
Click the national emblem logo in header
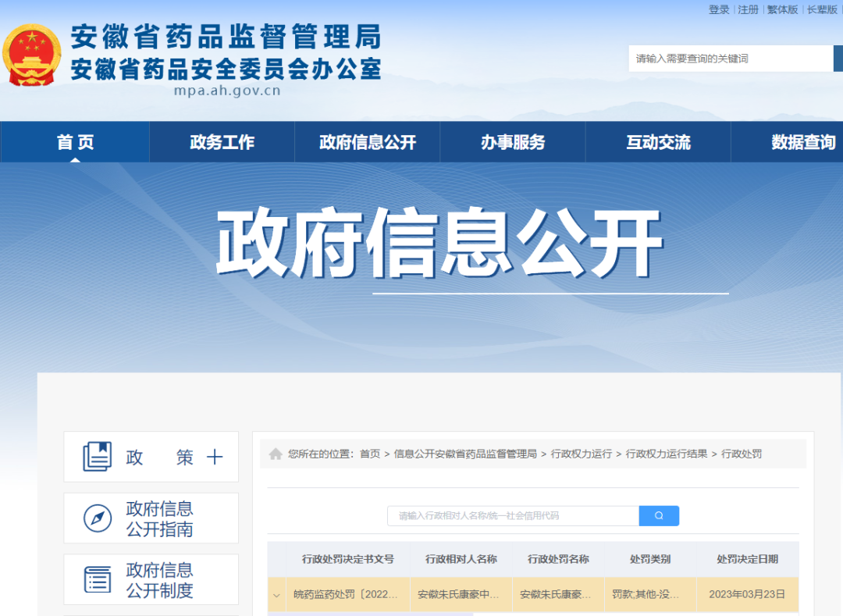32,55
